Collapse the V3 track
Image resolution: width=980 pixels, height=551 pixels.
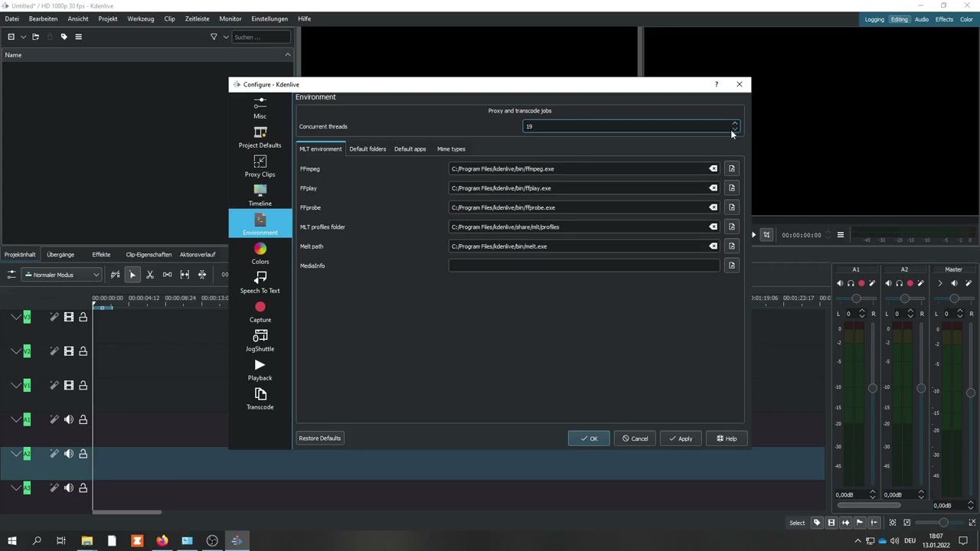coord(15,317)
